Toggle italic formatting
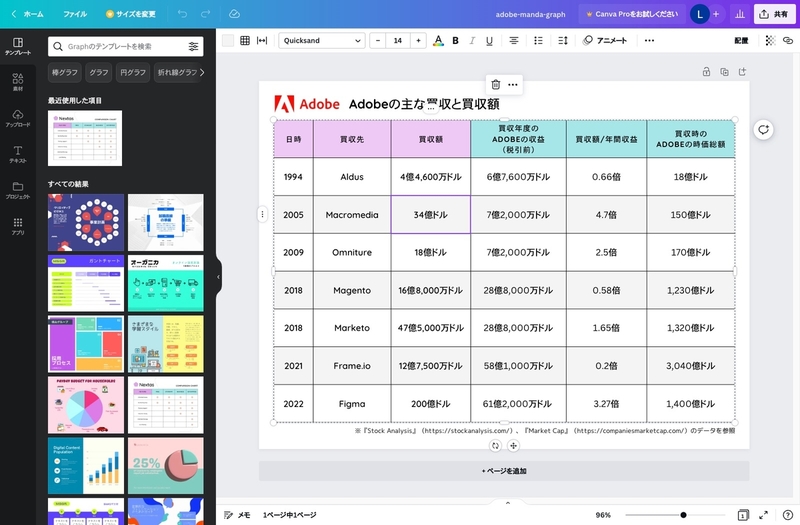 coord(472,40)
